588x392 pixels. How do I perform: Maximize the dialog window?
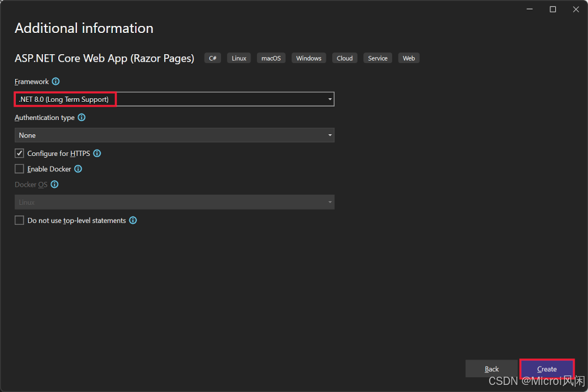click(x=553, y=9)
